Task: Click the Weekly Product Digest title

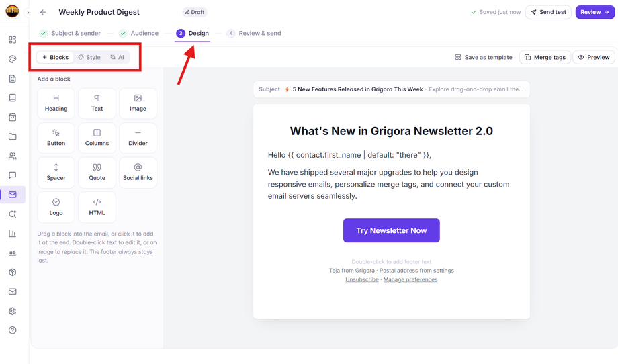Action: 99,12
